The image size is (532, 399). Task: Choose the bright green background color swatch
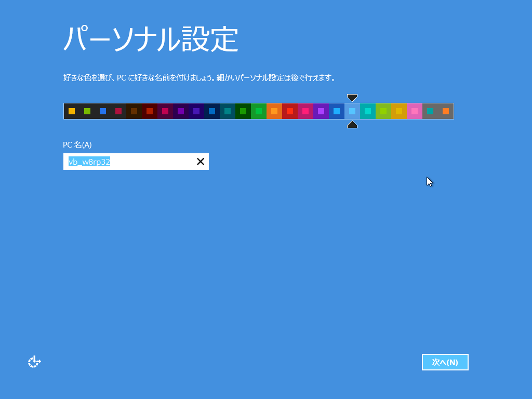(259, 111)
